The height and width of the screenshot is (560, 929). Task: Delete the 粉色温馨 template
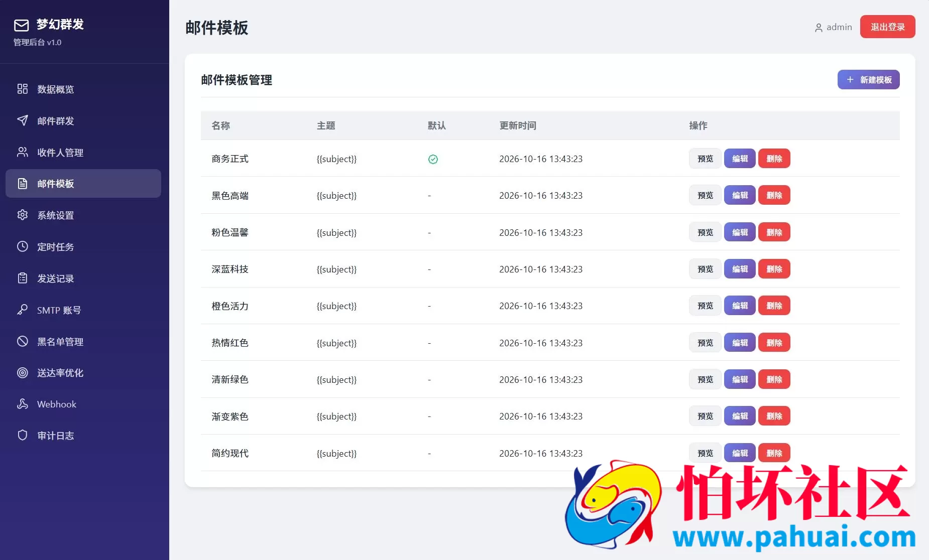(x=774, y=232)
